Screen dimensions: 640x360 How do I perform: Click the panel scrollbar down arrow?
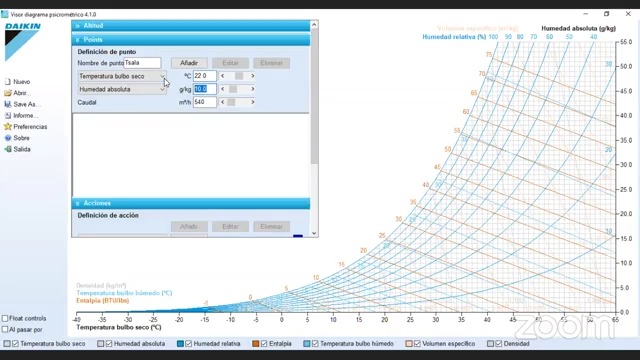(x=314, y=233)
